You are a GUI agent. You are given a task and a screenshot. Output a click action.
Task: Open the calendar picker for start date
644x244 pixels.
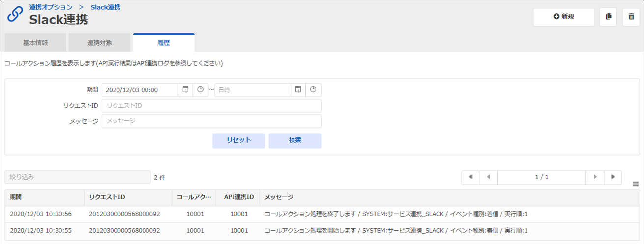[185, 90]
